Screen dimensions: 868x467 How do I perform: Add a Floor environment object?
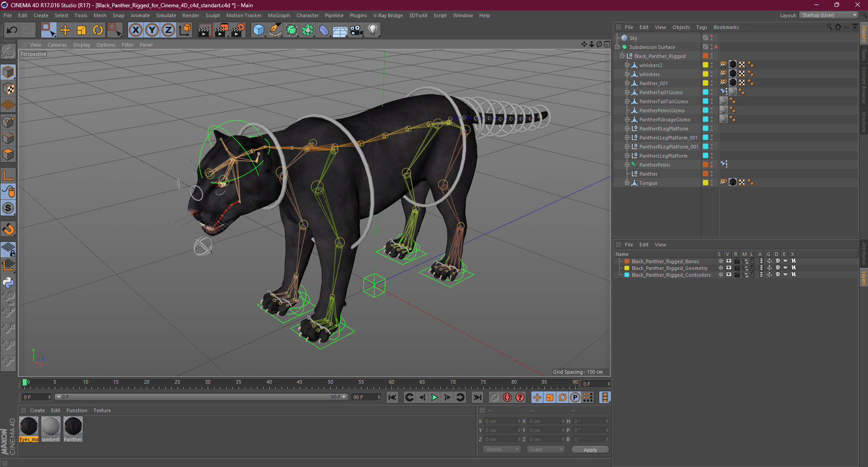click(340, 30)
